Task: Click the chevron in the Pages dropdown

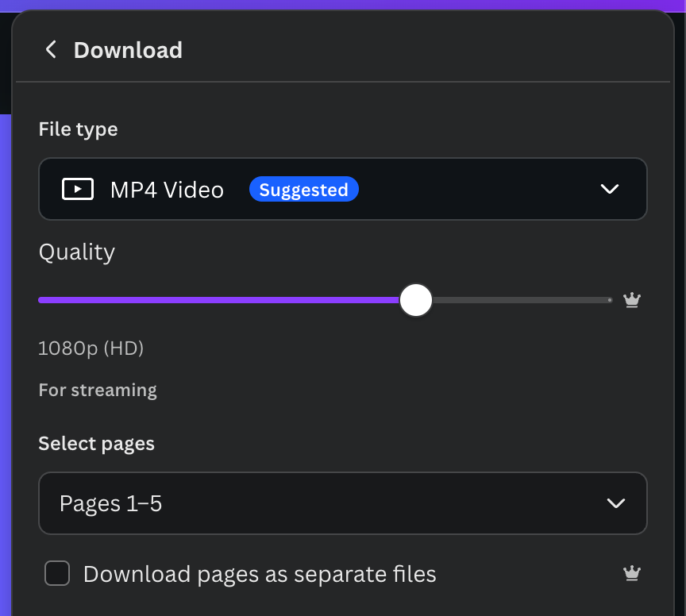Action: tap(615, 503)
